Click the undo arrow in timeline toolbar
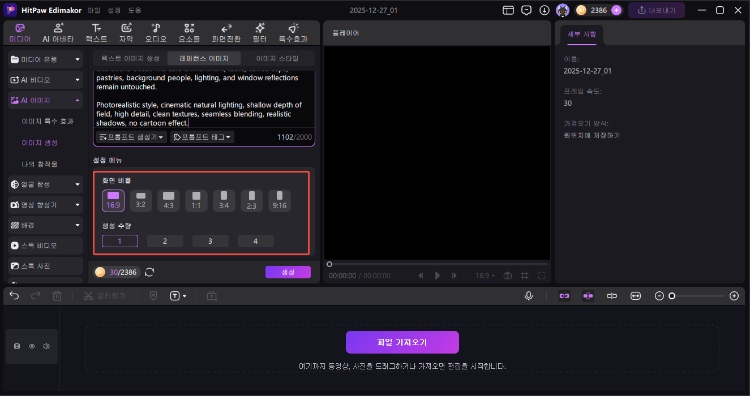 point(14,296)
